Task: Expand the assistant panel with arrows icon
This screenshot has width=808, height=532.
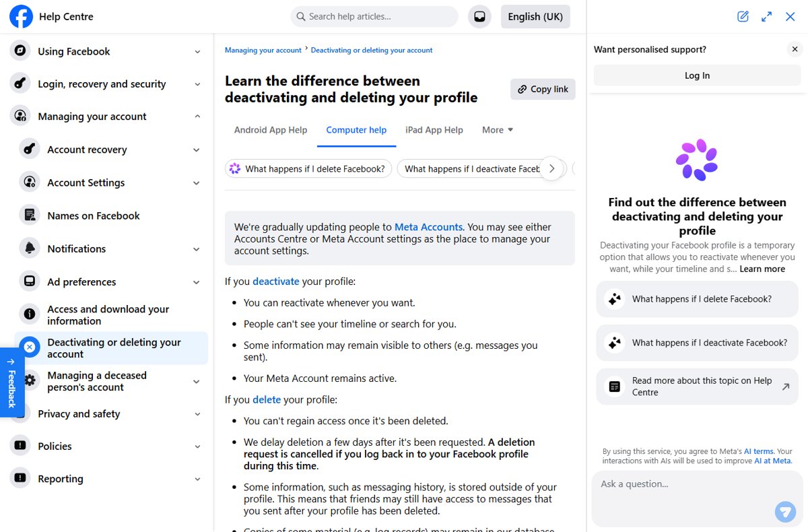Action: point(766,17)
